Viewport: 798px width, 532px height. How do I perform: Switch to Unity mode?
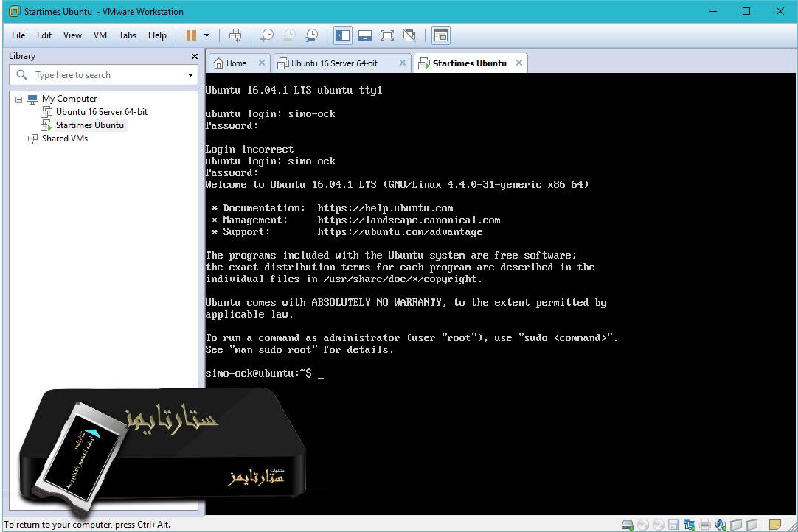click(407, 35)
